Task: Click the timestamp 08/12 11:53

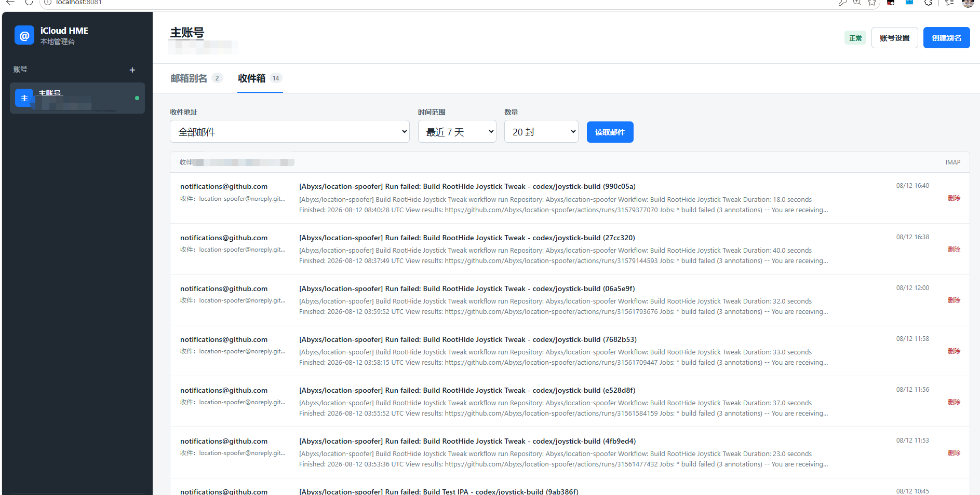Action: pyautogui.click(x=912, y=441)
